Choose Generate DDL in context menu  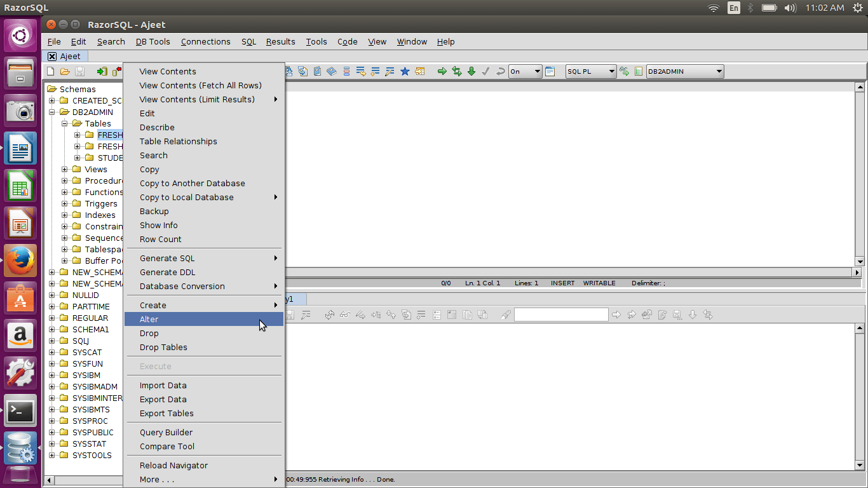point(167,273)
